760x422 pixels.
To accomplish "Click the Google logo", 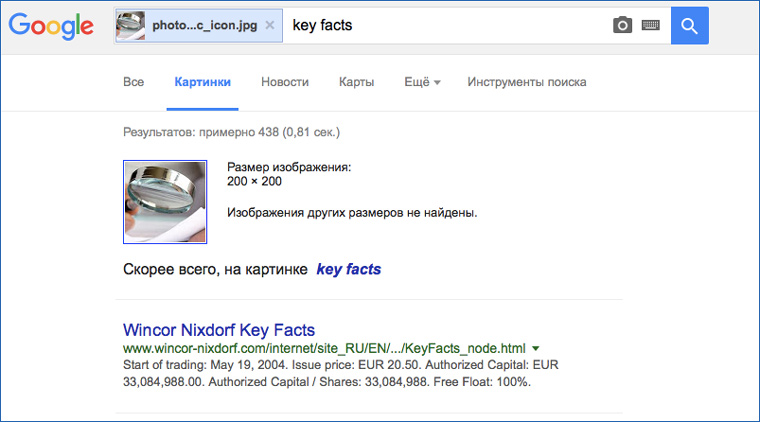I will 51,26.
